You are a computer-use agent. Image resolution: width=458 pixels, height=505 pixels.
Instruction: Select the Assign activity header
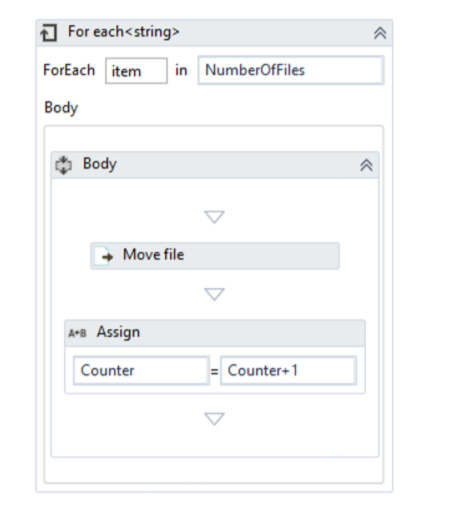pos(215,333)
